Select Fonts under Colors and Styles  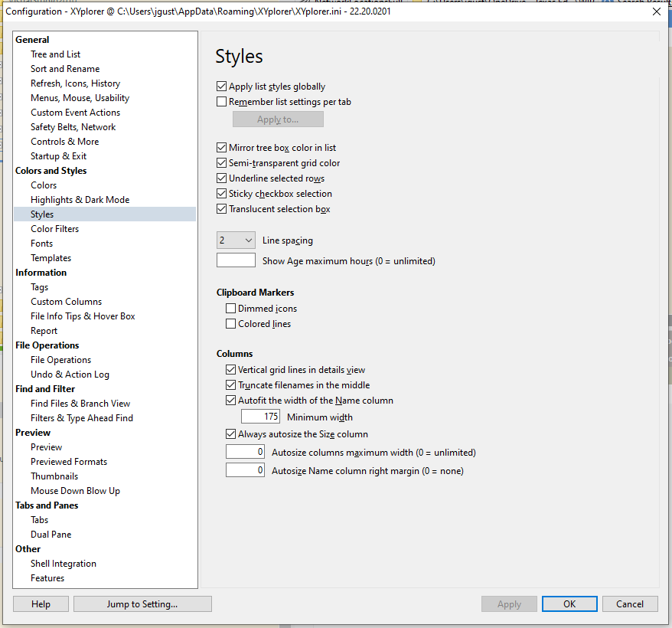pos(41,243)
